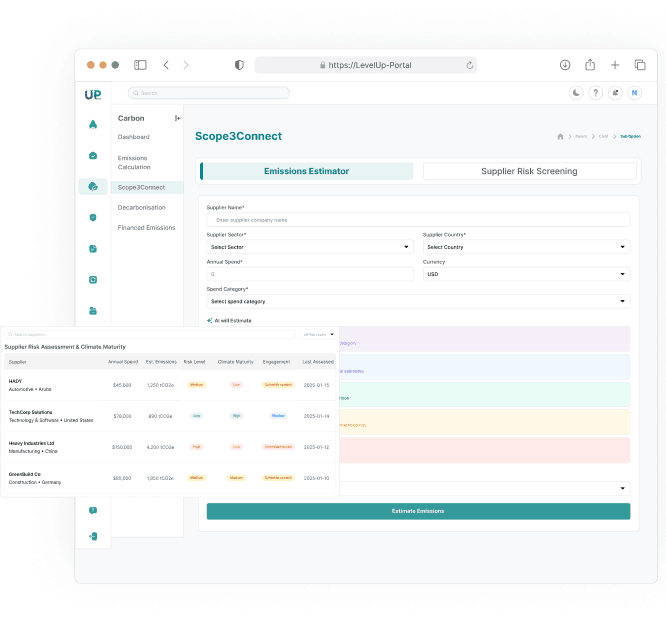
Task: Switch to the Supplier Risk Screening tab
Action: pyautogui.click(x=529, y=171)
